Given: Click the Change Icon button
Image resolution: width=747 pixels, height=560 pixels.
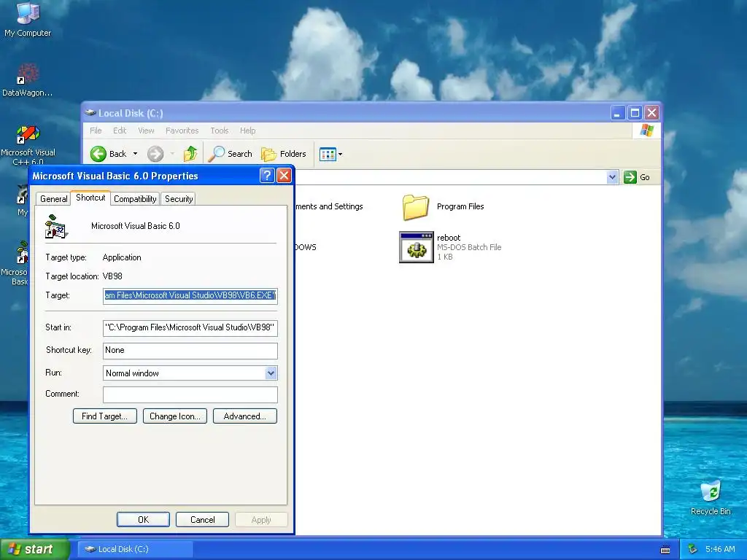Looking at the screenshot, I should tap(175, 416).
